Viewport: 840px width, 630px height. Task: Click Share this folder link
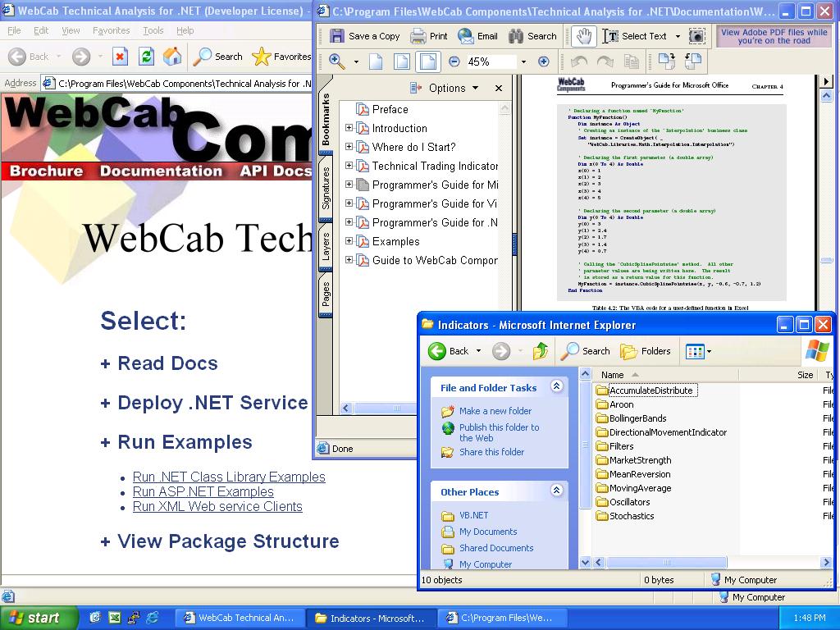coord(491,452)
